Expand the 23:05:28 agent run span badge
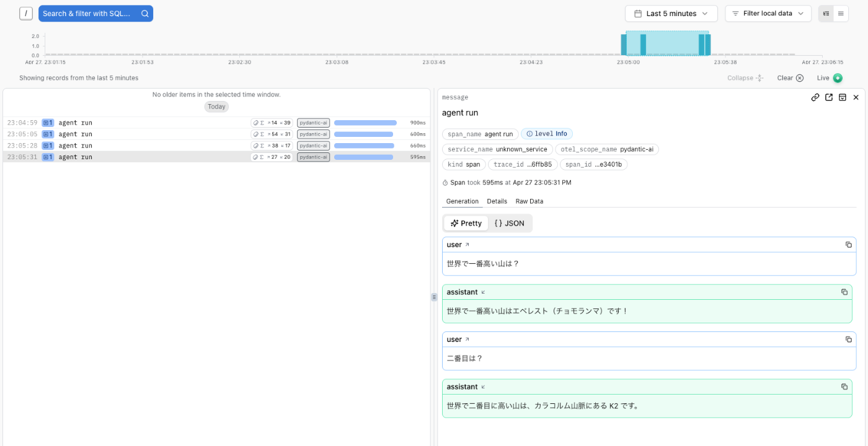 pos(48,146)
